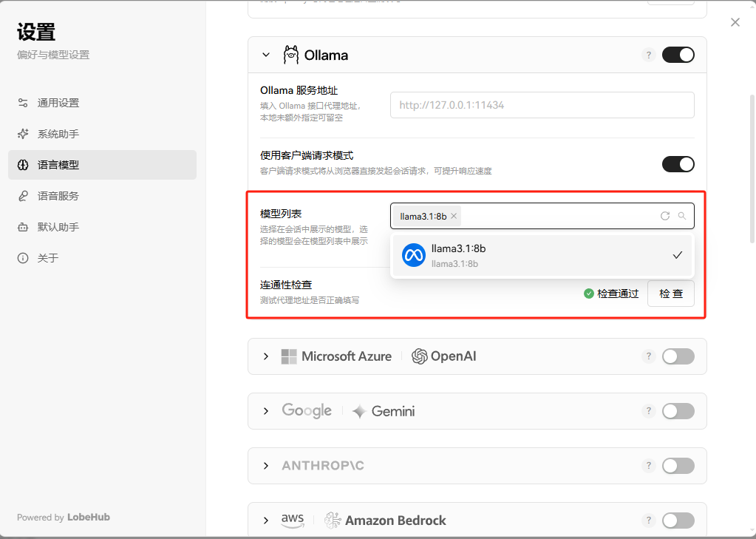Disable the Ollama provider toggle
The width and height of the screenshot is (756, 539).
tap(678, 55)
